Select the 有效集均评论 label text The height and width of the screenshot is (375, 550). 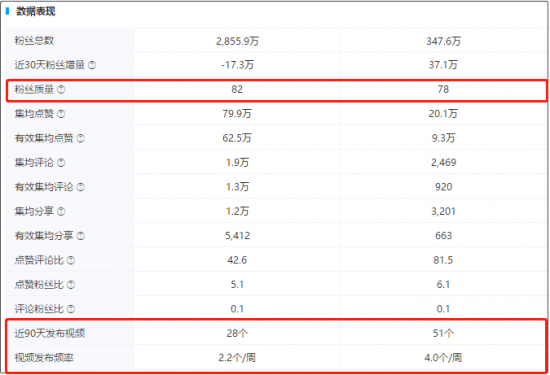tap(44, 187)
